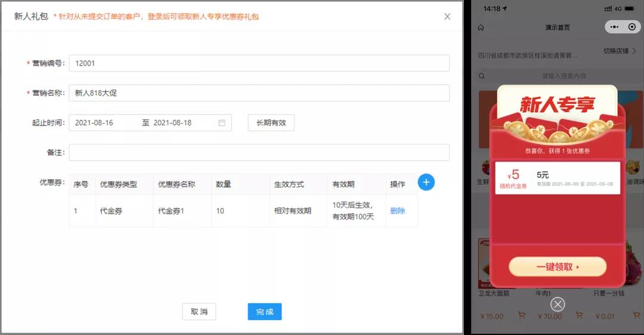Close the 新人礼包 dialog with the X icon
The height and width of the screenshot is (335, 644).
(447, 17)
